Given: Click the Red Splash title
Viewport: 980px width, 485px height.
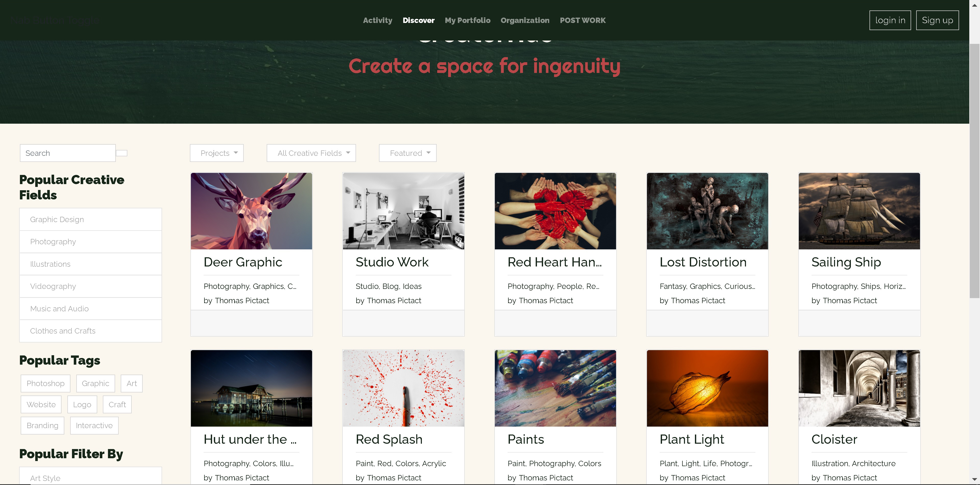Looking at the screenshot, I should point(389,439).
